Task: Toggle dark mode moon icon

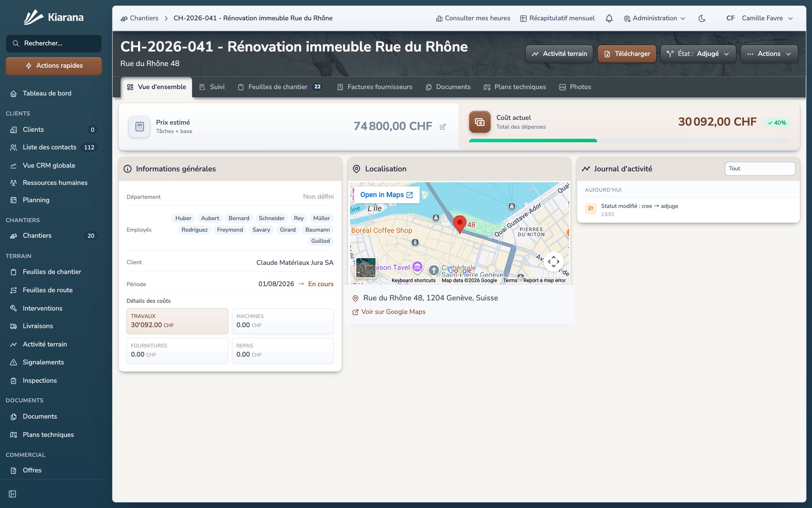Action: pyautogui.click(x=702, y=18)
